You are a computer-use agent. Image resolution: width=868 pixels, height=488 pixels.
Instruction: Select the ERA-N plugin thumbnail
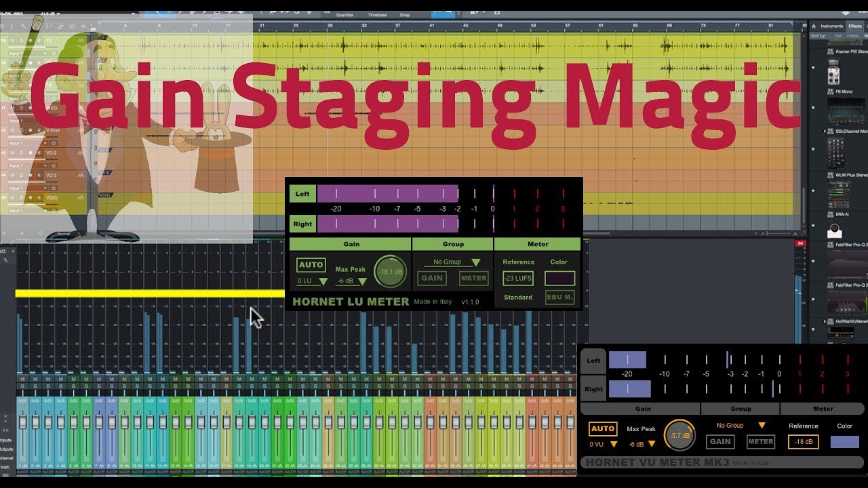tap(835, 232)
